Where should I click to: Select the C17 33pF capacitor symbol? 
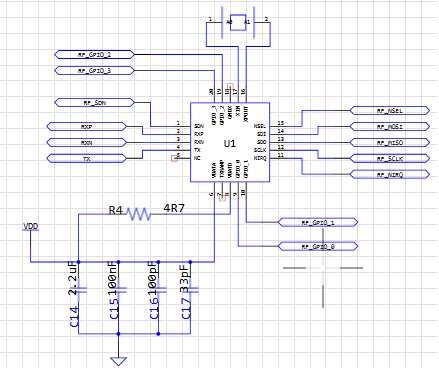click(x=190, y=290)
